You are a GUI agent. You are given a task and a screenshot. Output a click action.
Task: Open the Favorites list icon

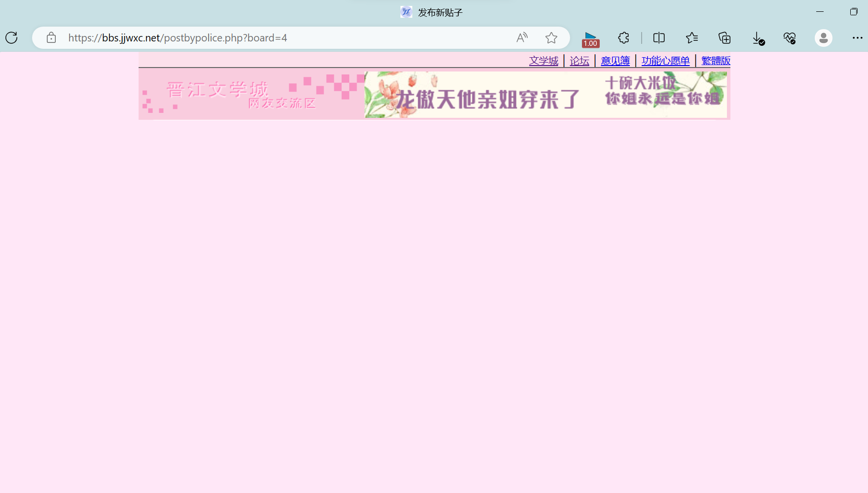pos(692,38)
